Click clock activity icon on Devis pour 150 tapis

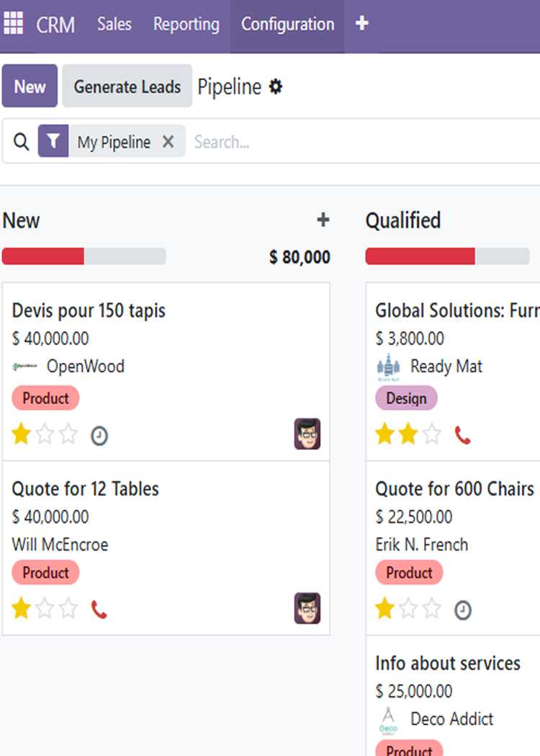point(99,436)
